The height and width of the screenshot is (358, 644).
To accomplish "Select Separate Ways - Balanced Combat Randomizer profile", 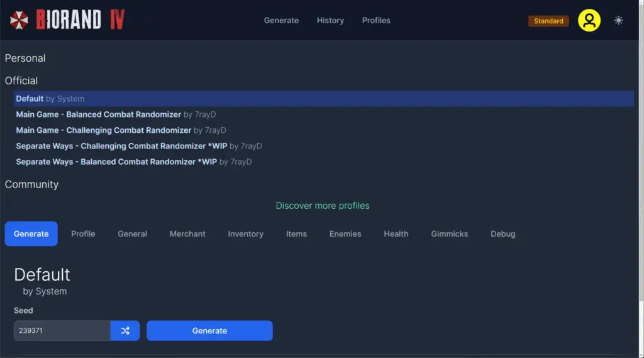I will tap(324, 162).
